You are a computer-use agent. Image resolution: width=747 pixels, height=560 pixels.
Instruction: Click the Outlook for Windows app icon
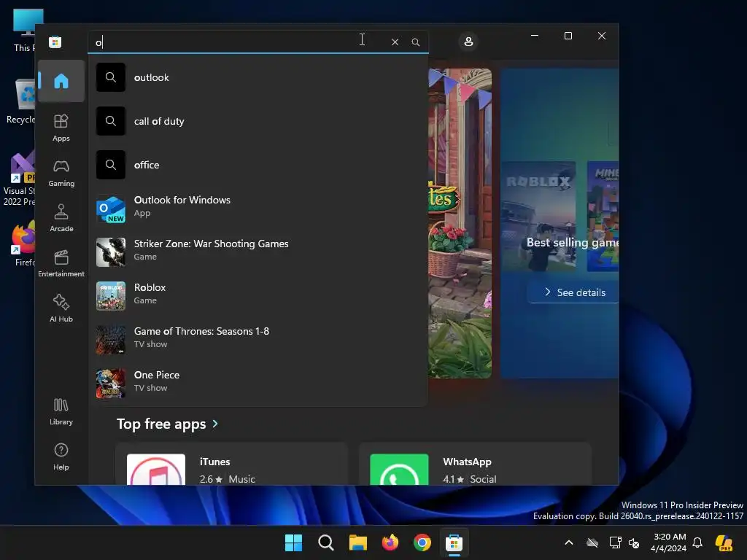(111, 209)
